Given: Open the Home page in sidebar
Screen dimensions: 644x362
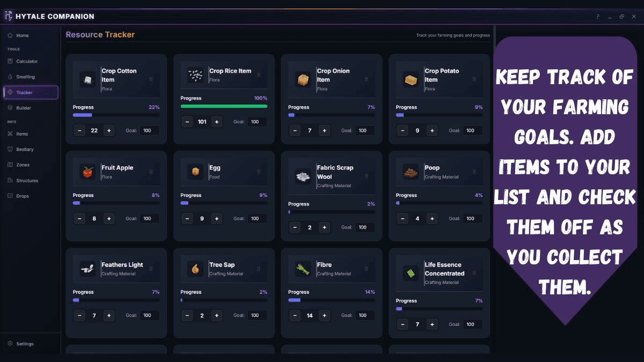Looking at the screenshot, I should pyautogui.click(x=31, y=35).
